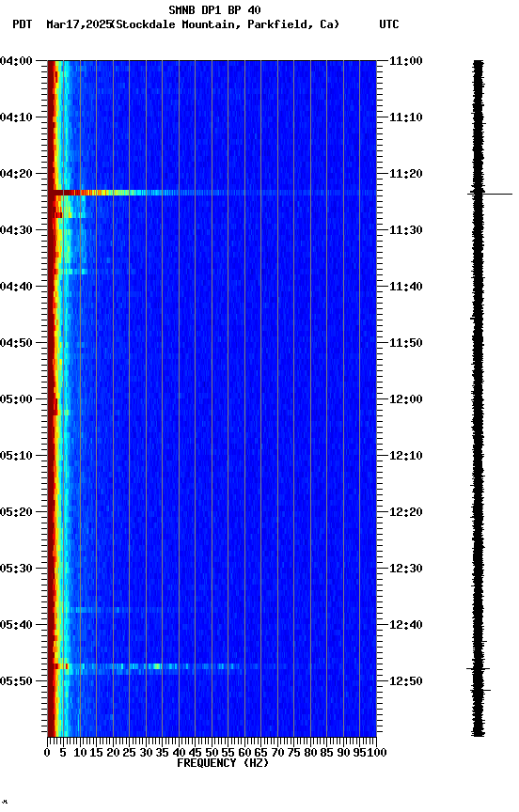This screenshot has width=519, height=812.
Task: Click the '12:30' UTC time label
Action: pos(406,570)
